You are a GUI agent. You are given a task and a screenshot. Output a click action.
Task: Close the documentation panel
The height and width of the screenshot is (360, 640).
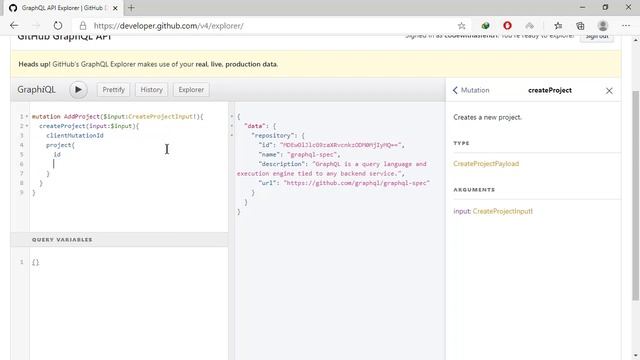point(609,91)
